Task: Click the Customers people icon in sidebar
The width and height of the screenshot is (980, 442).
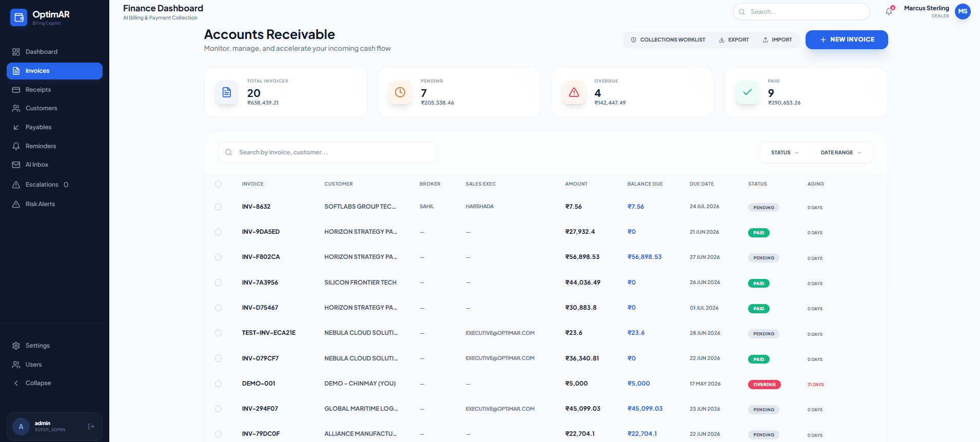Action: [16, 108]
